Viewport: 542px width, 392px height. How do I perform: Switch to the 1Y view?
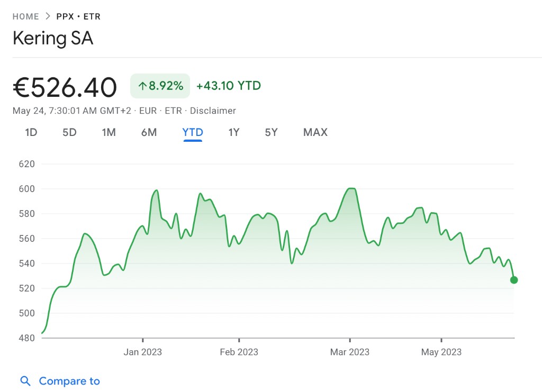pos(234,132)
